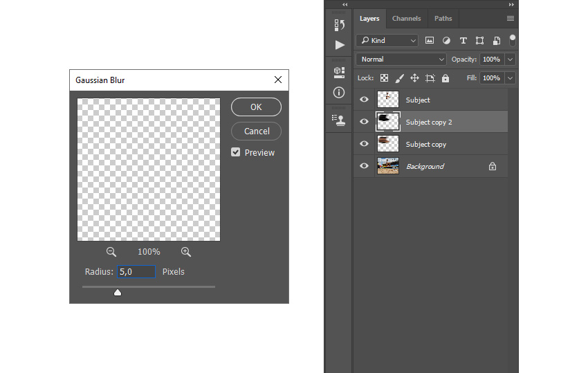
Task: Switch to the Paths tab
Action: pyautogui.click(x=443, y=19)
